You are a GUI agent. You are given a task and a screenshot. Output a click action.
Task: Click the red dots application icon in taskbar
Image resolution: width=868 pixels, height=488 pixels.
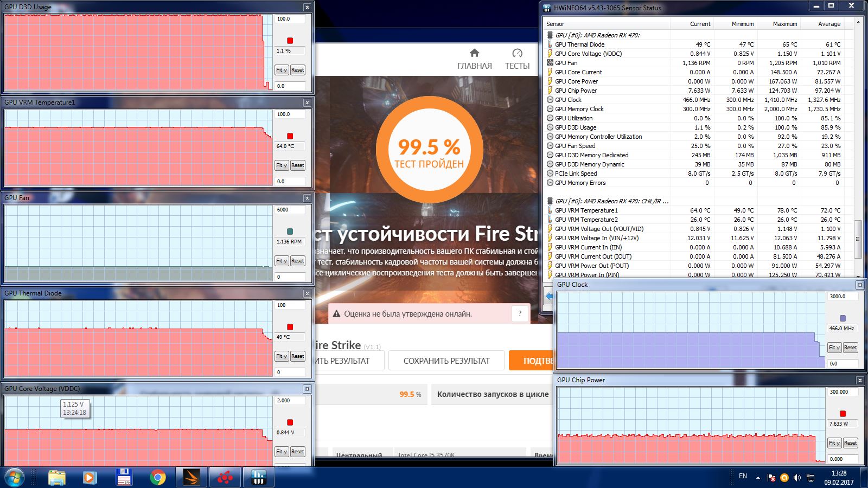coord(225,478)
